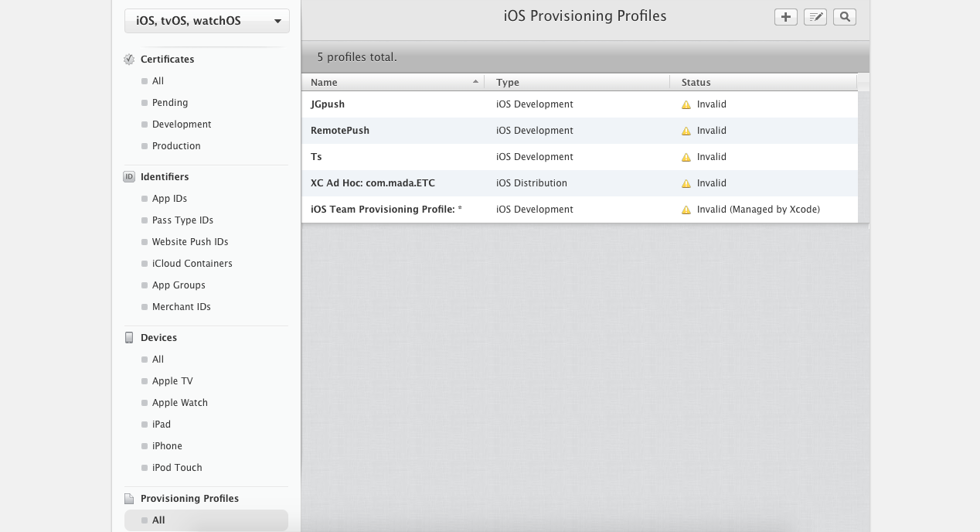Click the Provisioning Profiles document icon
Viewport: 980px width, 532px height.
point(129,499)
